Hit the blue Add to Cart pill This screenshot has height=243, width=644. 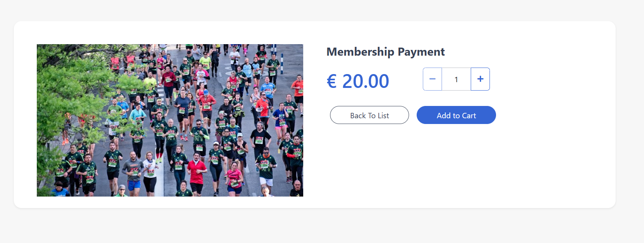click(x=456, y=115)
